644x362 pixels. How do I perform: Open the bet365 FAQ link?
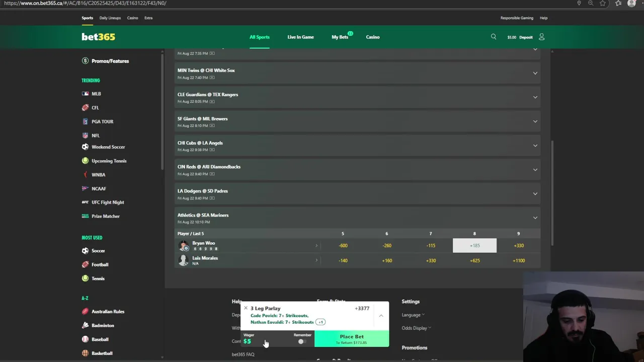pos(243,354)
